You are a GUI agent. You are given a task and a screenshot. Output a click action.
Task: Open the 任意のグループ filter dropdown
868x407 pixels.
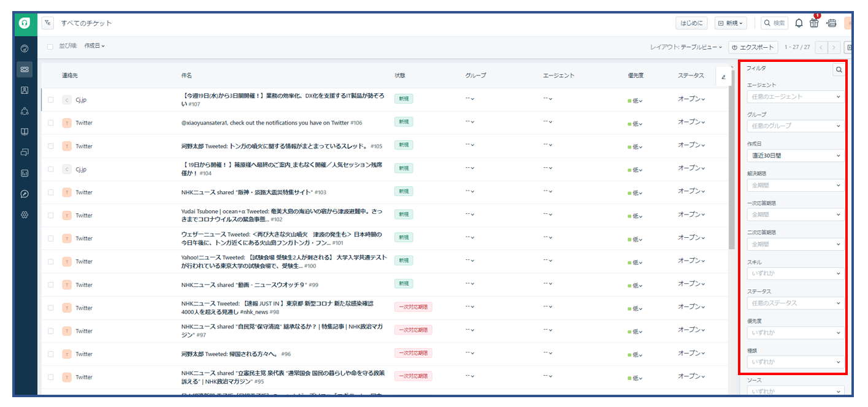point(795,126)
